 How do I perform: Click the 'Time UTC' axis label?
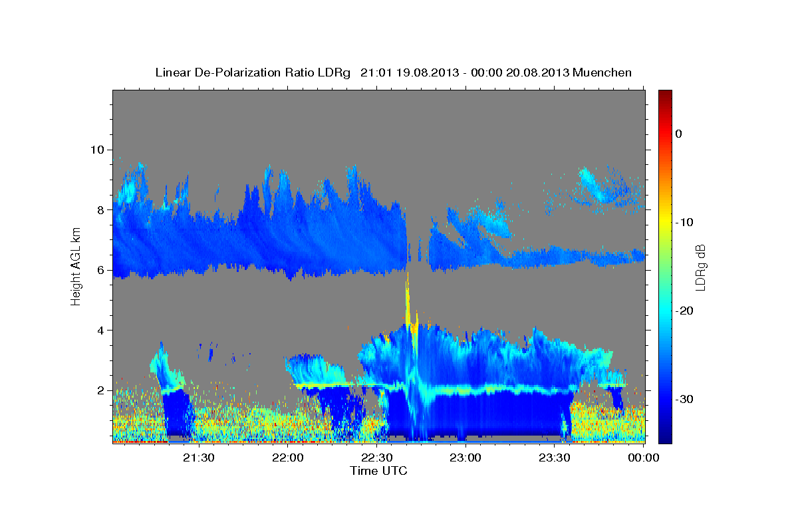(378, 471)
